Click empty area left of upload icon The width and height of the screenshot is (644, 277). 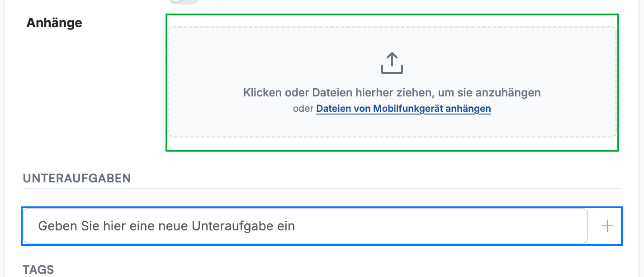(271, 63)
